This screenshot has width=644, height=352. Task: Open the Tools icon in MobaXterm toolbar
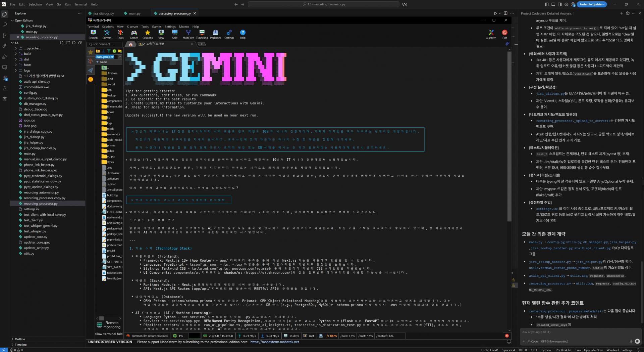click(120, 34)
